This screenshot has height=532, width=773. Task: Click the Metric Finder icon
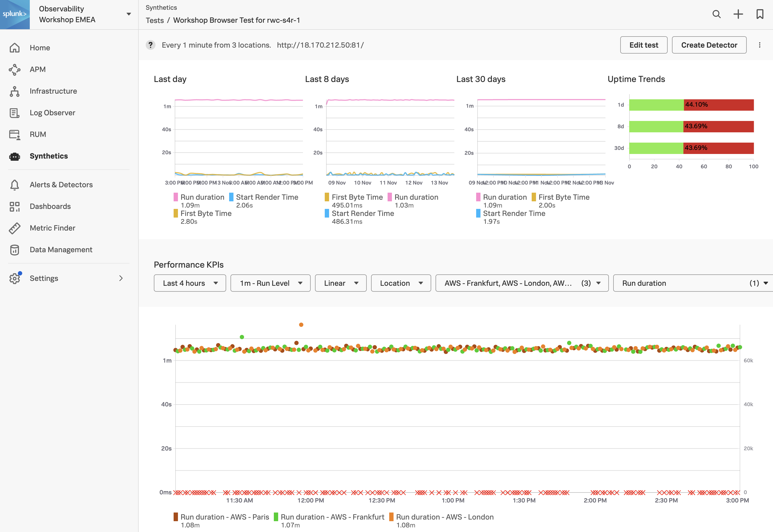tap(15, 228)
